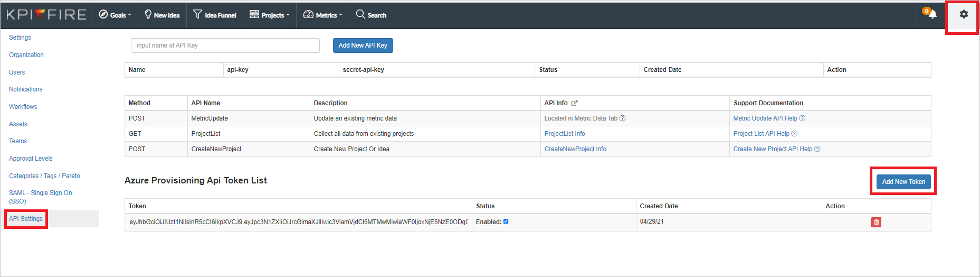
Task: Click the Azure Provisioning Api Token List heading
Action: 196,181
